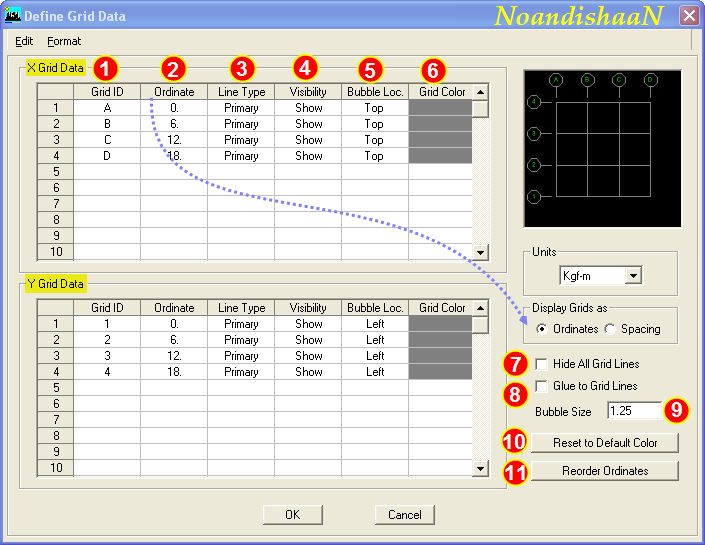The image size is (705, 545).
Task: Click grid bubble A in preview
Action: point(556,79)
